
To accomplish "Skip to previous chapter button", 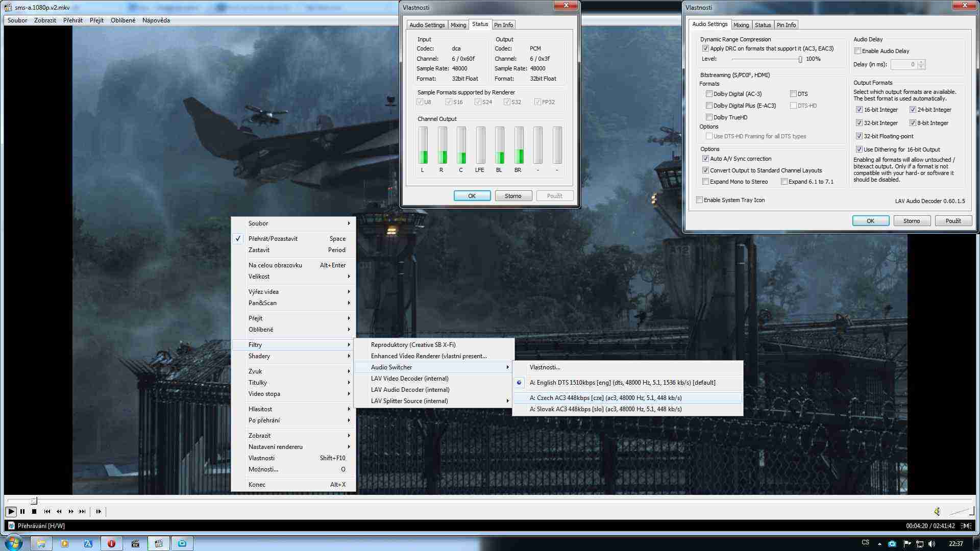I will coord(47,511).
